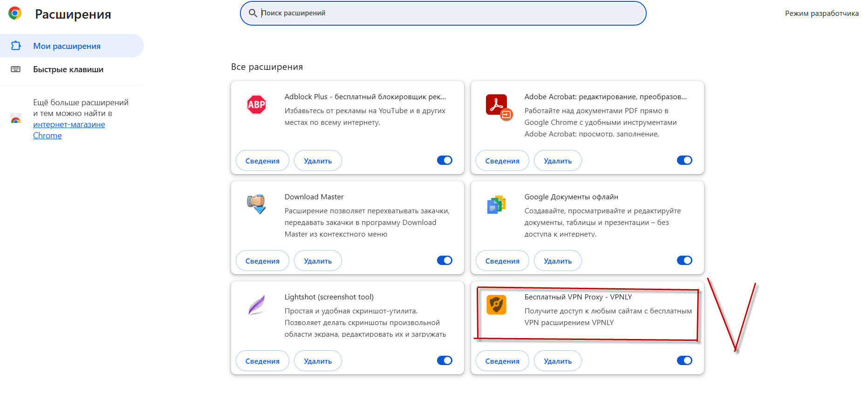Disable the VPNLY extension toggle
The width and height of the screenshot is (868, 400).
tap(684, 360)
